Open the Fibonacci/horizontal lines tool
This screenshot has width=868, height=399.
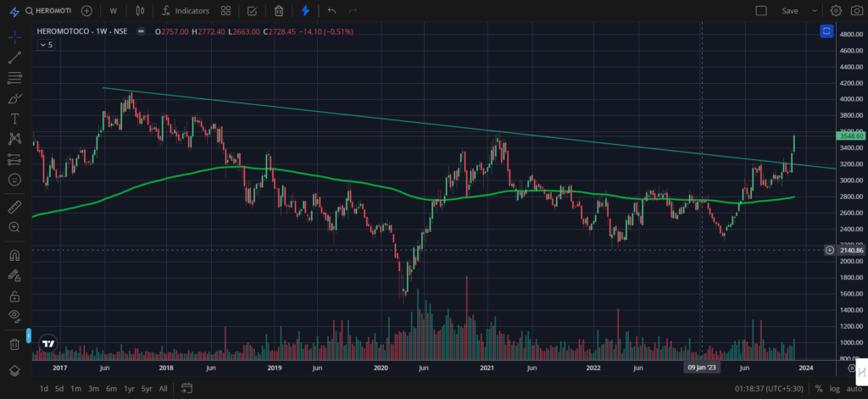[x=15, y=78]
